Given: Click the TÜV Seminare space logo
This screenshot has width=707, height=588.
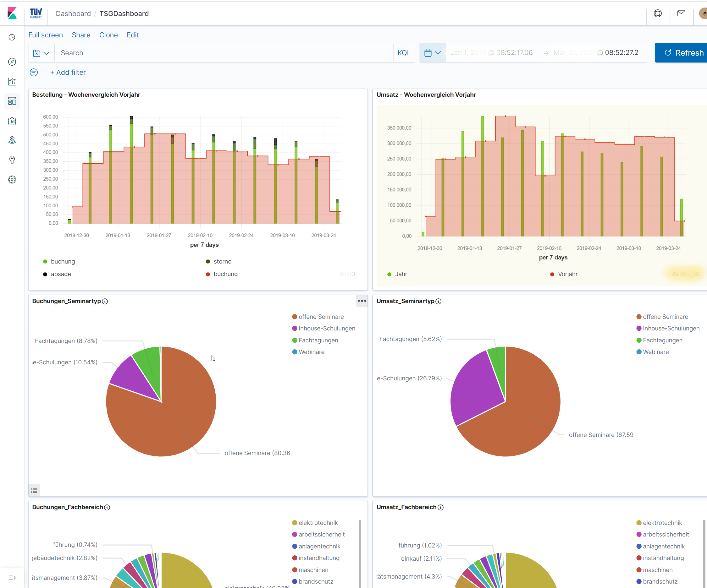Looking at the screenshot, I should tap(36, 14).
